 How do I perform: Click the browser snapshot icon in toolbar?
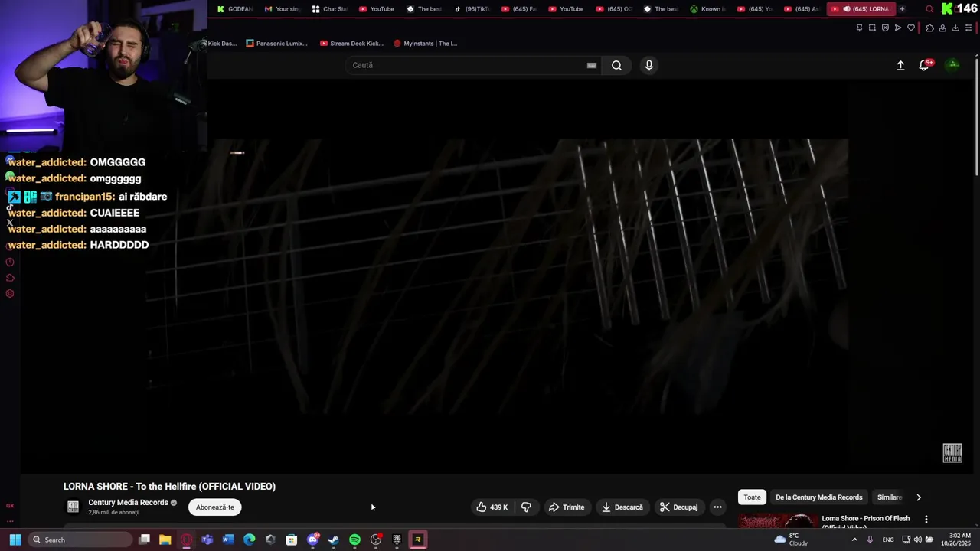coord(872,28)
